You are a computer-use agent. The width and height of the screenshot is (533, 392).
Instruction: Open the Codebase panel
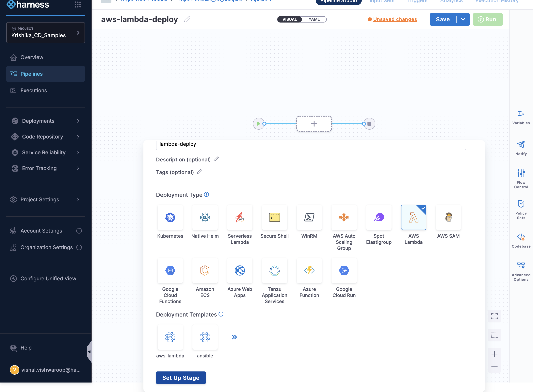coord(521,241)
